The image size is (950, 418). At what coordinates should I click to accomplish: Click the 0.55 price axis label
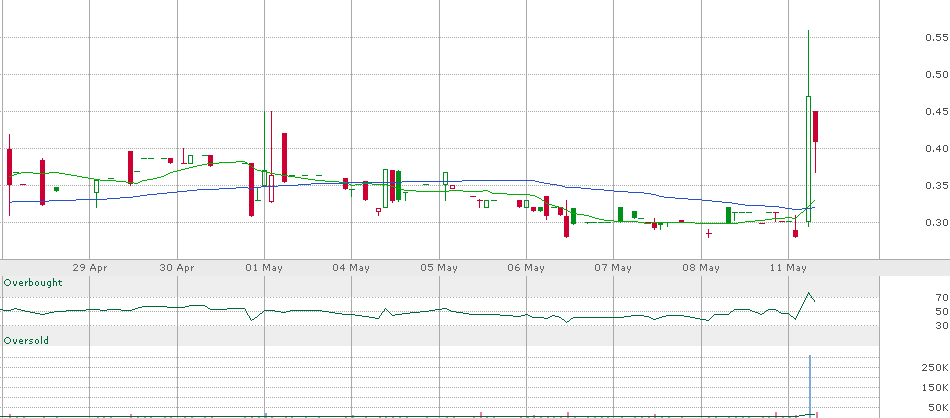[x=936, y=38]
